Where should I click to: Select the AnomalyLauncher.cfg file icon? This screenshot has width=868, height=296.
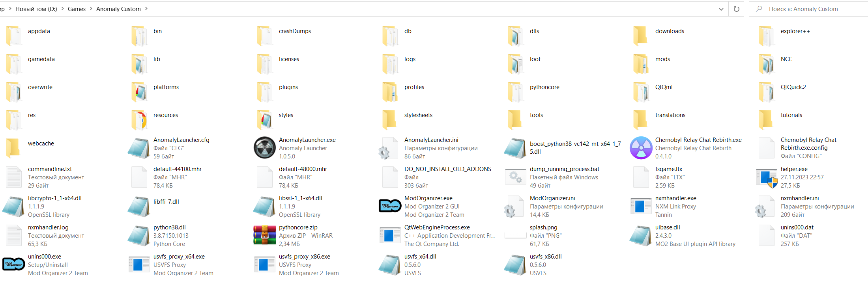click(x=139, y=148)
